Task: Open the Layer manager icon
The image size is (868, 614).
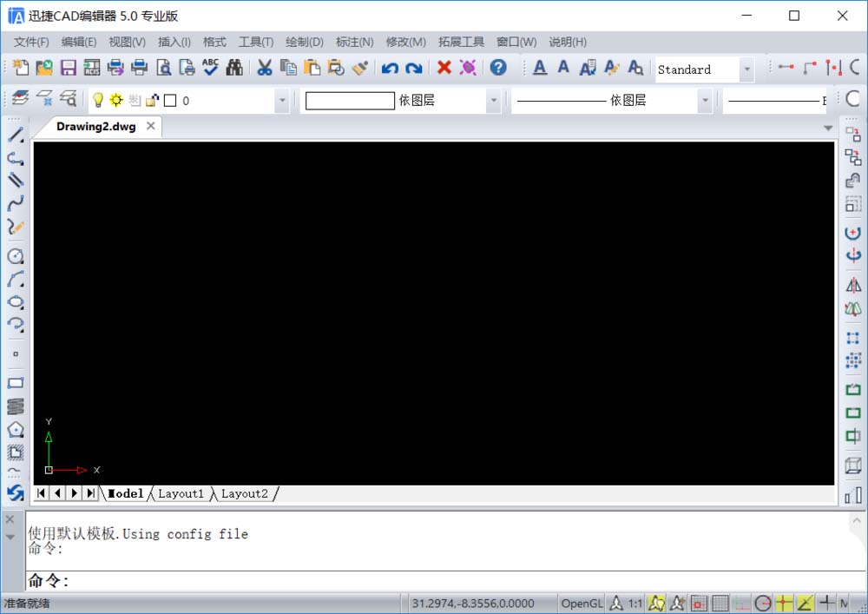Action: coord(20,99)
